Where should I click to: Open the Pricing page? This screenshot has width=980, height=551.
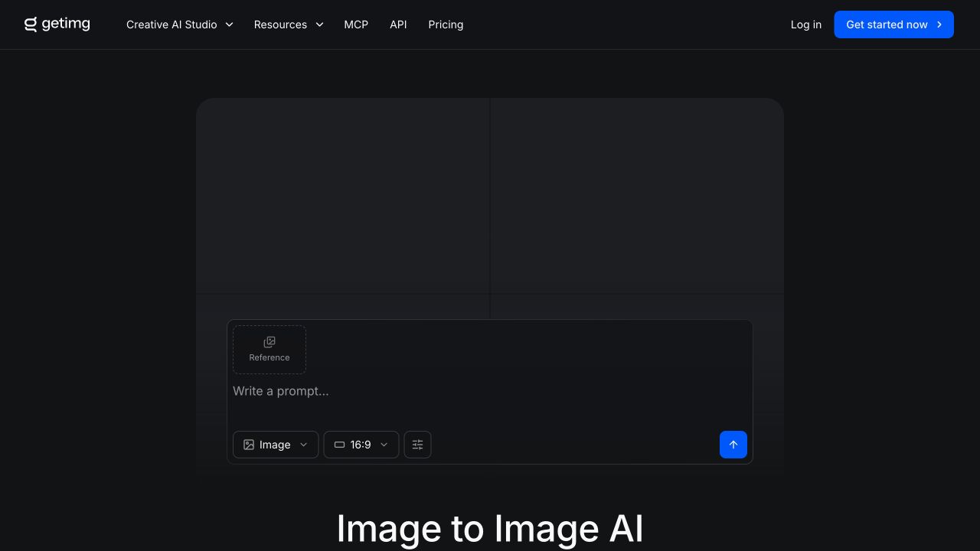pos(446,24)
